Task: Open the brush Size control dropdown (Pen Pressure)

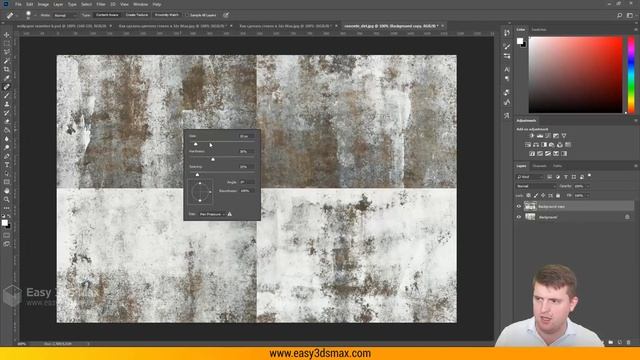Action: click(212, 214)
